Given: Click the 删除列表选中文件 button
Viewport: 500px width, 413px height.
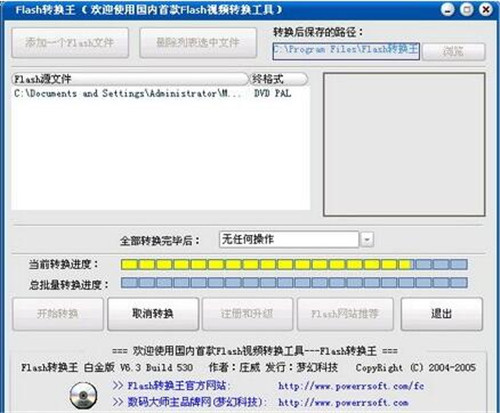Looking at the screenshot, I should (x=198, y=43).
